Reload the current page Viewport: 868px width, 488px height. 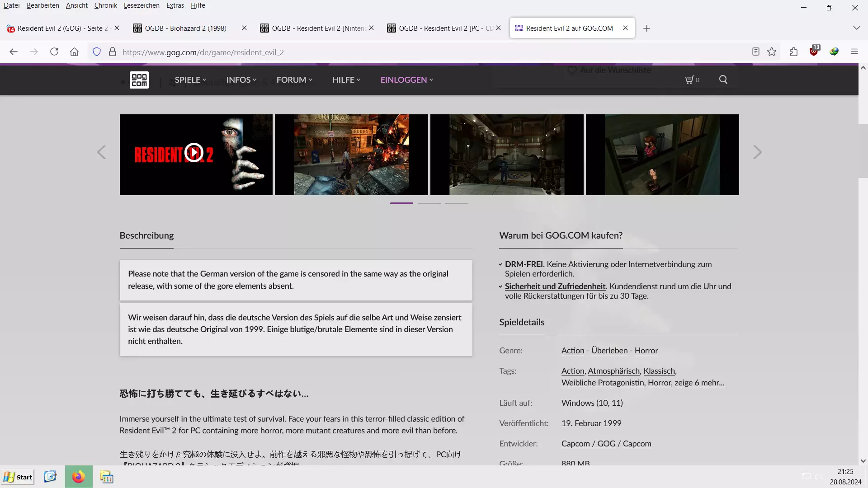54,52
